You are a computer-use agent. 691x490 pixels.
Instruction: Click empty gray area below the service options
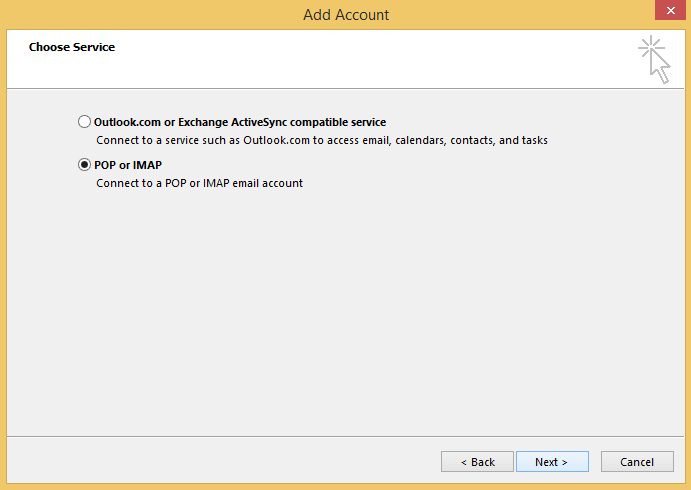[x=345, y=320]
